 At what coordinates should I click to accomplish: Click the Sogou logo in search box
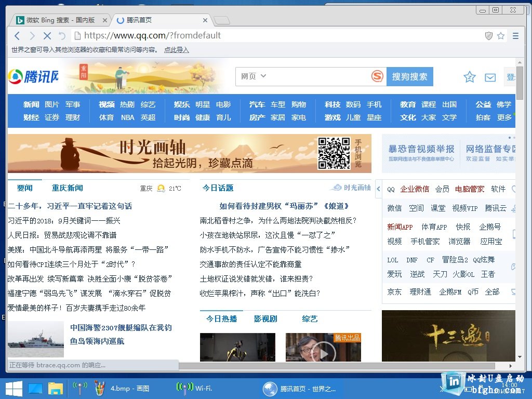click(377, 76)
